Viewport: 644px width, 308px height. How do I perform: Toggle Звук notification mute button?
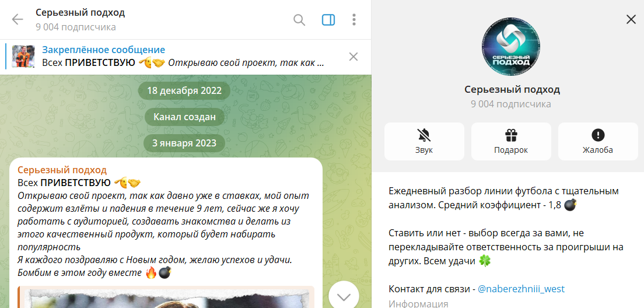(424, 141)
